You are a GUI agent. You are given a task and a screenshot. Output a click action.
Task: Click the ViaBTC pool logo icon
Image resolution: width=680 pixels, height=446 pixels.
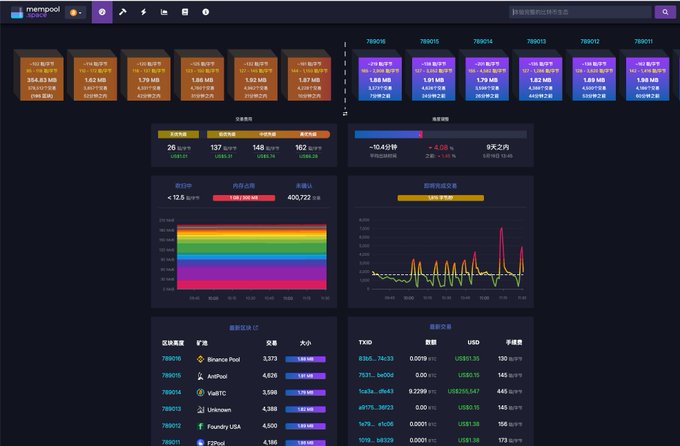[200, 393]
